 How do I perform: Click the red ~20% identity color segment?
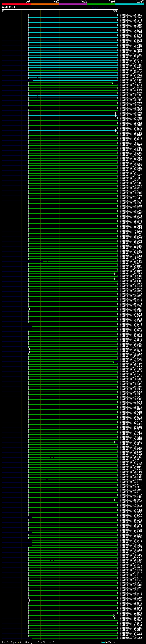16,4
